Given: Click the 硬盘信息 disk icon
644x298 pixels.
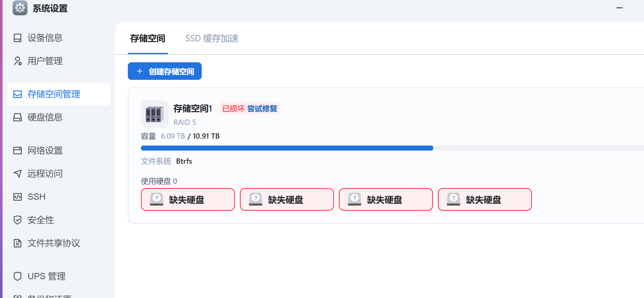Looking at the screenshot, I should [x=18, y=117].
